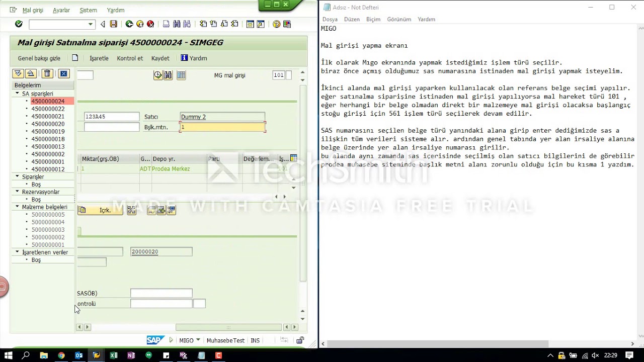644x362 pixels.
Task: Collapse the Siparişler tree node
Action: coord(17,176)
